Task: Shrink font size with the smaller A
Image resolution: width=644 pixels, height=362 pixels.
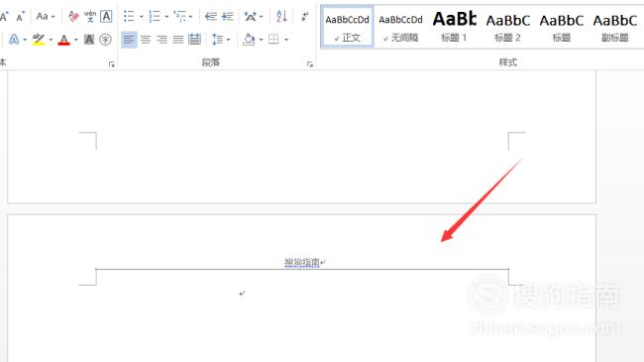Action: click(20, 17)
